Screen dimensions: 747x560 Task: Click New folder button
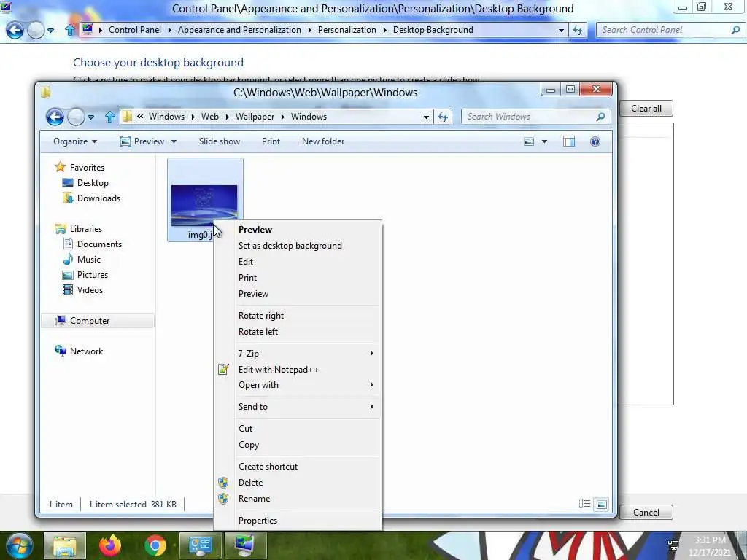pyautogui.click(x=323, y=141)
